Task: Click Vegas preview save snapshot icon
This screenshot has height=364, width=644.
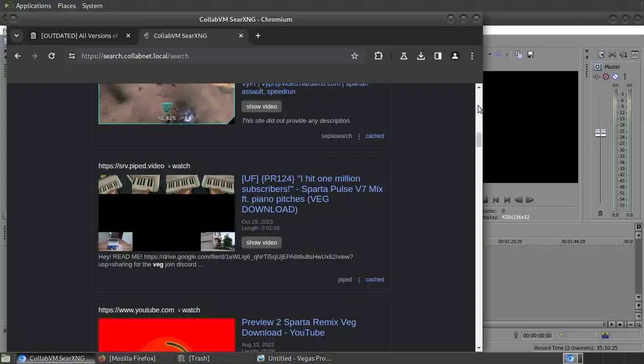Action: point(530,55)
